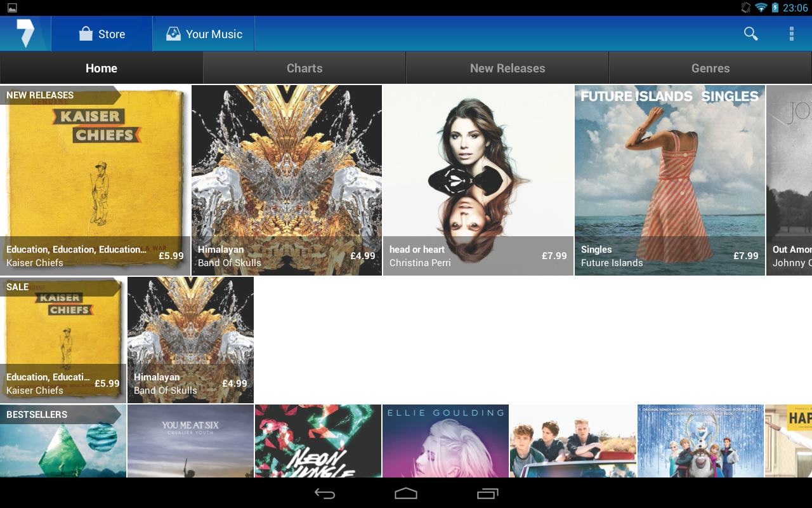The height and width of the screenshot is (508, 812).
Task: Tap the £7.99 price on Singles
Action: pos(746,256)
